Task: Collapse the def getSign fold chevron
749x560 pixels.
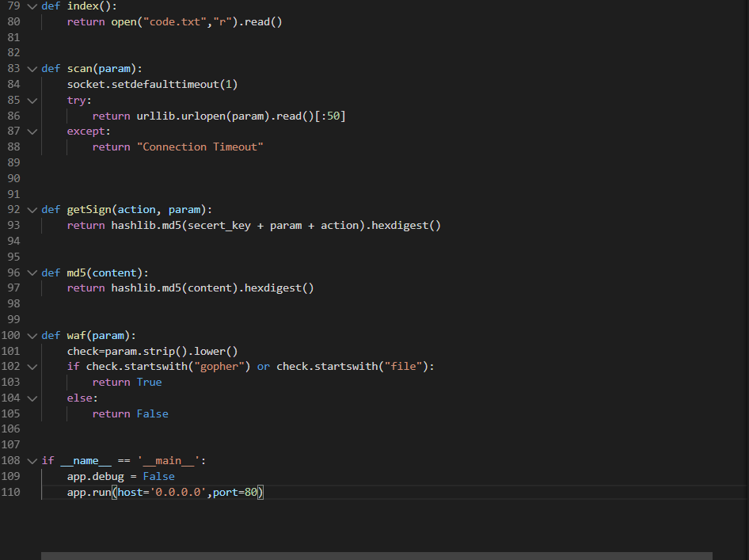Action: [x=32, y=210]
